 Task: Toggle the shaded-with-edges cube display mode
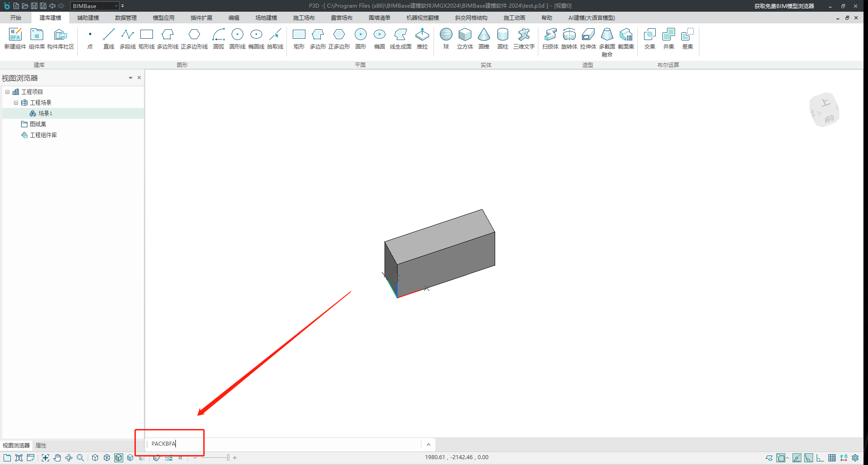(119, 458)
